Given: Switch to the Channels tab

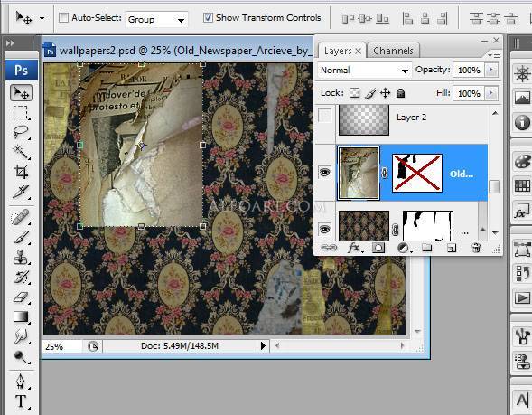Looking at the screenshot, I should [393, 51].
